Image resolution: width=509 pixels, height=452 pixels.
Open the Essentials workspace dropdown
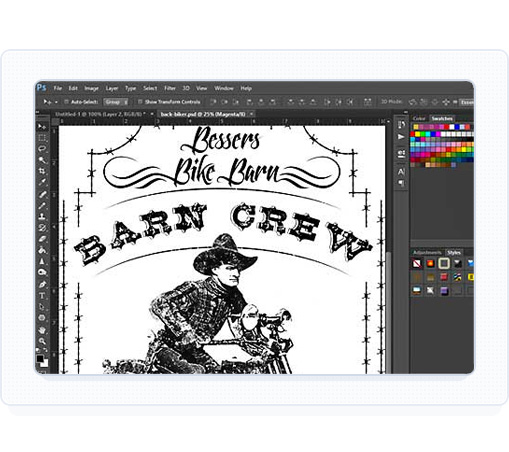tap(467, 102)
